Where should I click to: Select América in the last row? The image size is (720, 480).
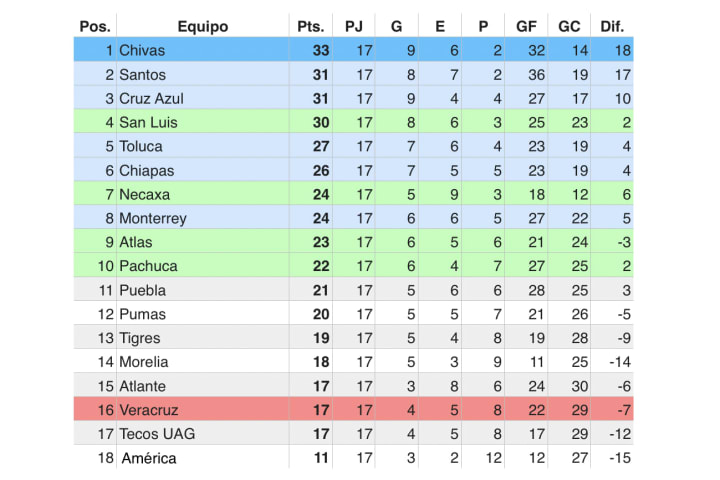coord(149,458)
